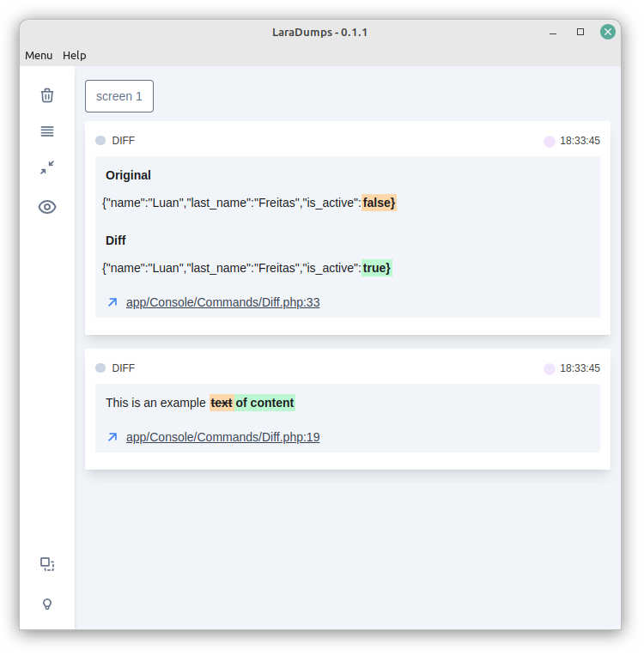The width and height of the screenshot is (644, 656).
Task: Click the screen window selection icon
Action: (x=47, y=564)
